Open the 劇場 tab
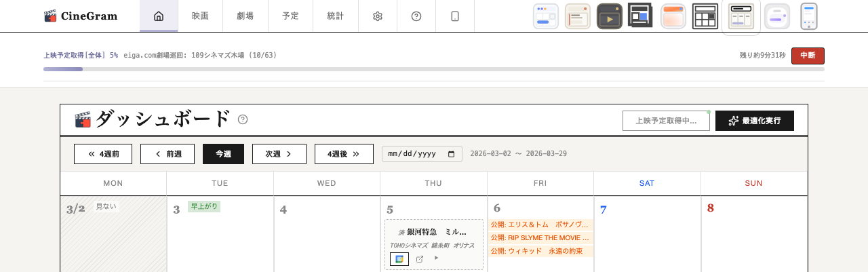 (x=245, y=16)
